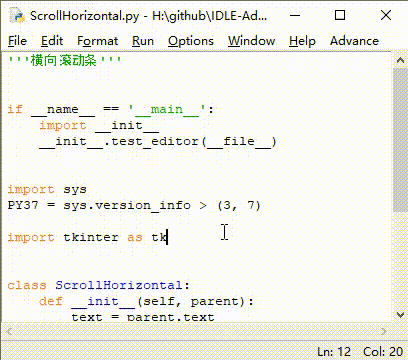408x360 pixels.
Task: Click the docstring line '''横向滚动条'''
Action: [x=65, y=61]
